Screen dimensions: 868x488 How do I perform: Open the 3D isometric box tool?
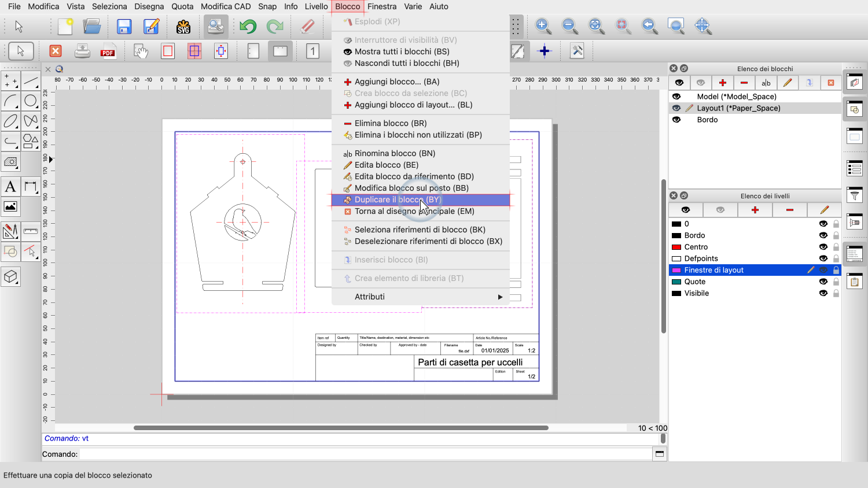click(10, 277)
